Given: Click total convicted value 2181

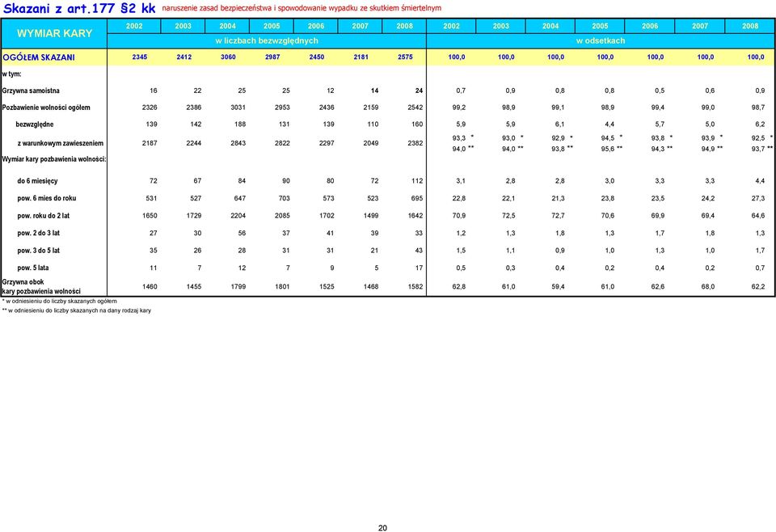Looking at the screenshot, I should pos(361,57).
